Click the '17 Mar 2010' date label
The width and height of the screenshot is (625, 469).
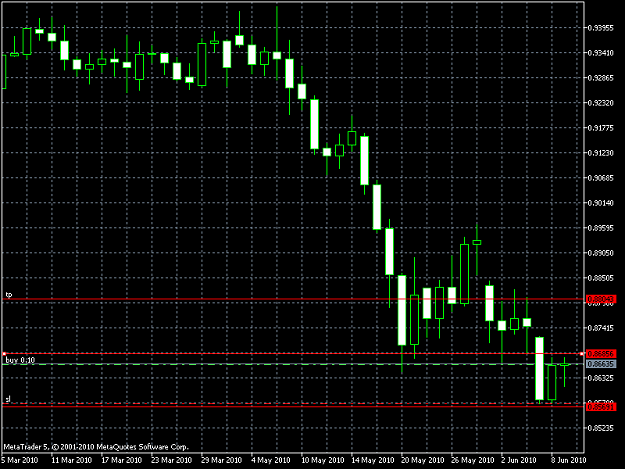click(x=122, y=460)
